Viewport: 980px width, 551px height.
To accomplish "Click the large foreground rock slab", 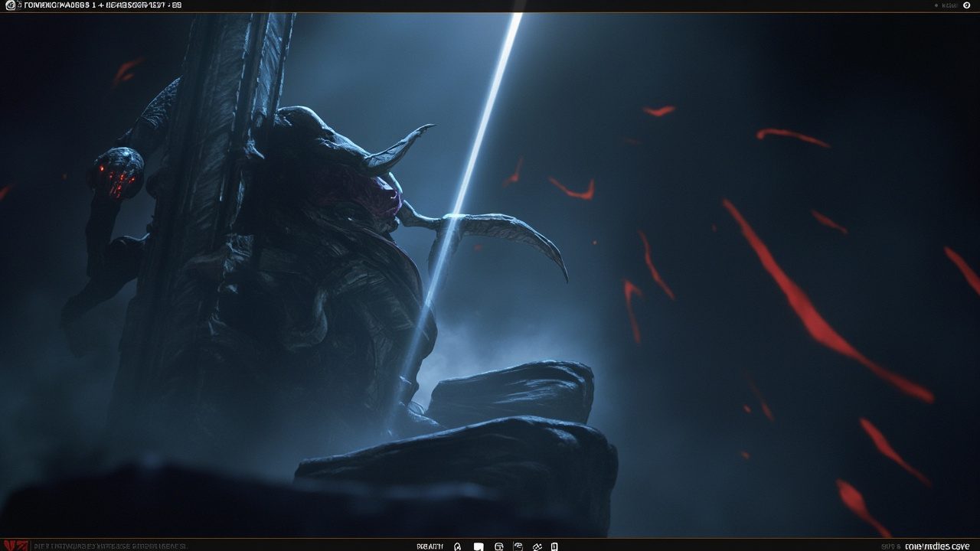I will pos(459,467).
